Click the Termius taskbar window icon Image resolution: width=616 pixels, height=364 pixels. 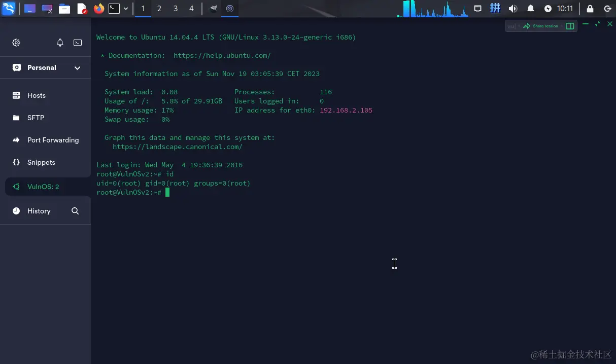pos(230,8)
